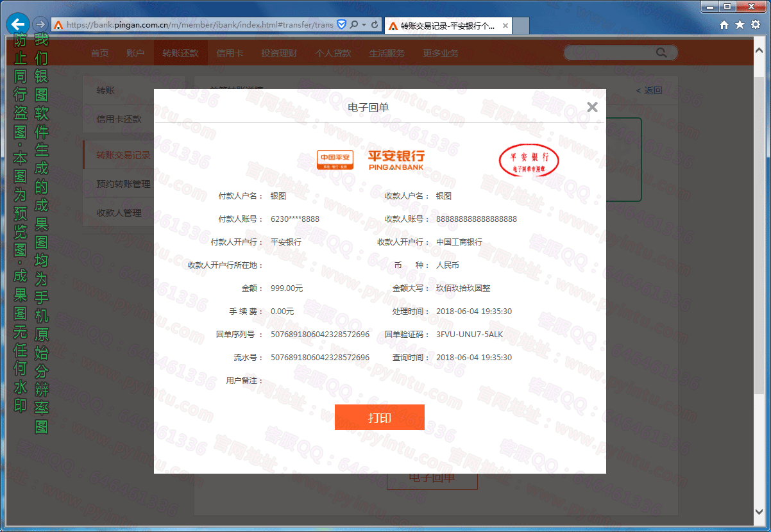
Task: Click the 流水号 value 5076891806042328572696
Action: [x=320, y=358]
